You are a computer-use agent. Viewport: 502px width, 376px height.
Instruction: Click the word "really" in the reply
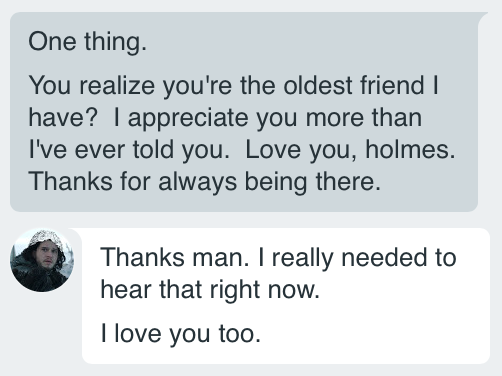pos(303,258)
